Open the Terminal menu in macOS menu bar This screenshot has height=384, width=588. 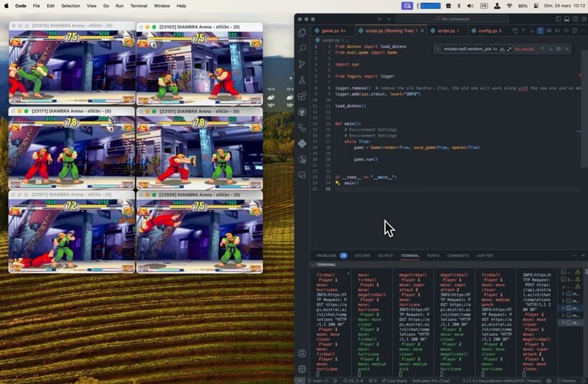coord(138,6)
